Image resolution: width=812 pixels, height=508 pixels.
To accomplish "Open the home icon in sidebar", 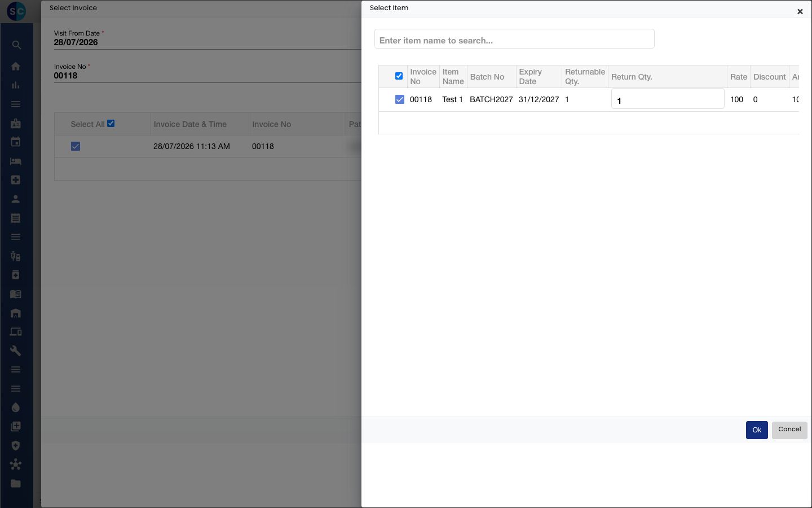I will (x=16, y=66).
